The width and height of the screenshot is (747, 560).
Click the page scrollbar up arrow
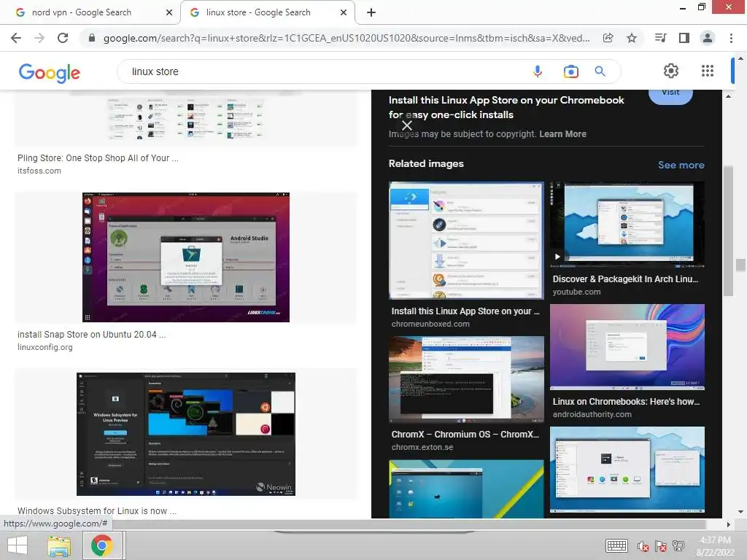point(740,58)
